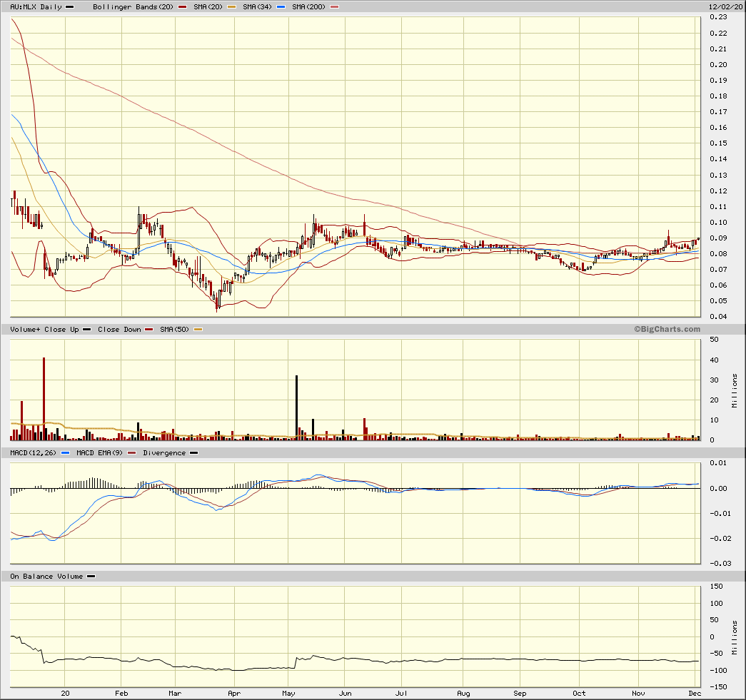
Task: Select the SMA(50) volume legend label
Action: coord(175,330)
